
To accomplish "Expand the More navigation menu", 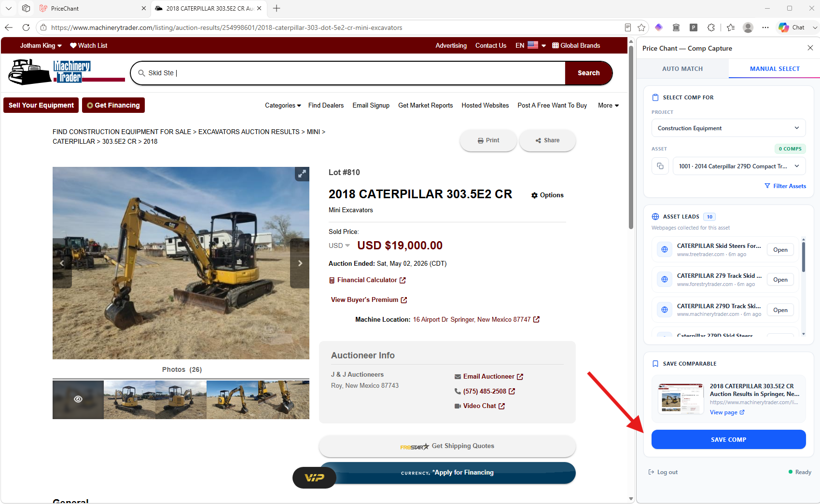I will [608, 105].
